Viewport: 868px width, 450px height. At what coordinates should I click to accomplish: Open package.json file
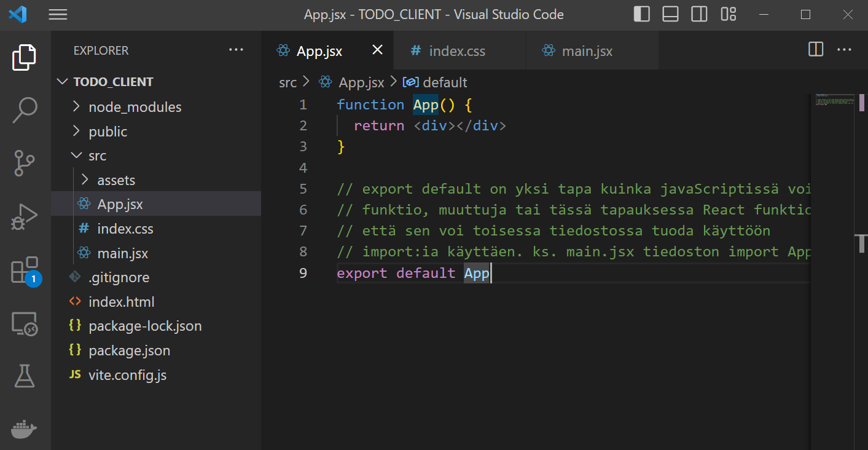coord(156,350)
